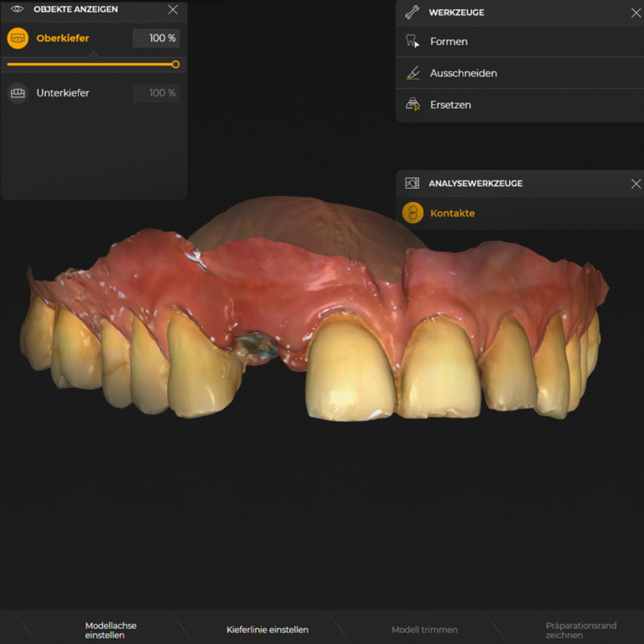Click the wrench icon in Werkzeuge header
This screenshot has width=644, height=644.
[412, 13]
